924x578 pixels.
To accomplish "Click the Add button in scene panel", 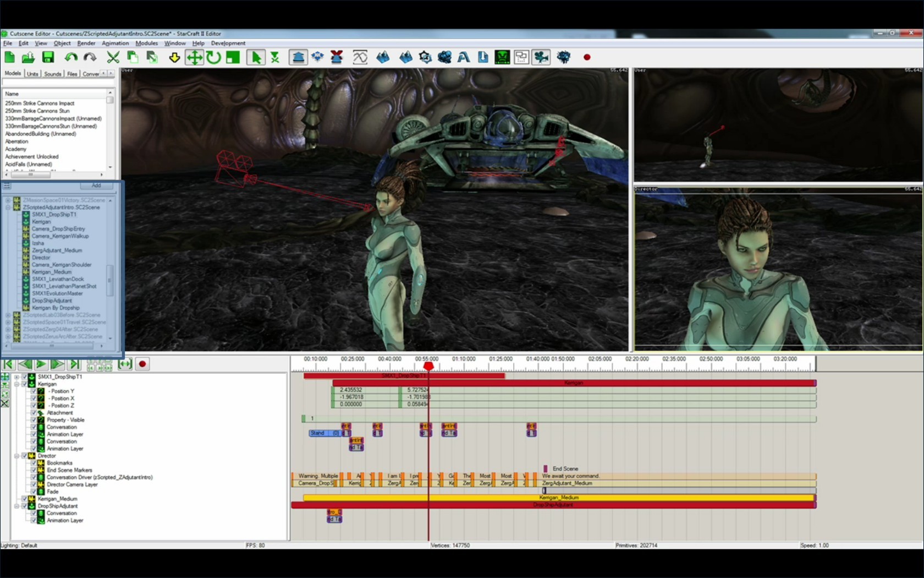I will [96, 186].
